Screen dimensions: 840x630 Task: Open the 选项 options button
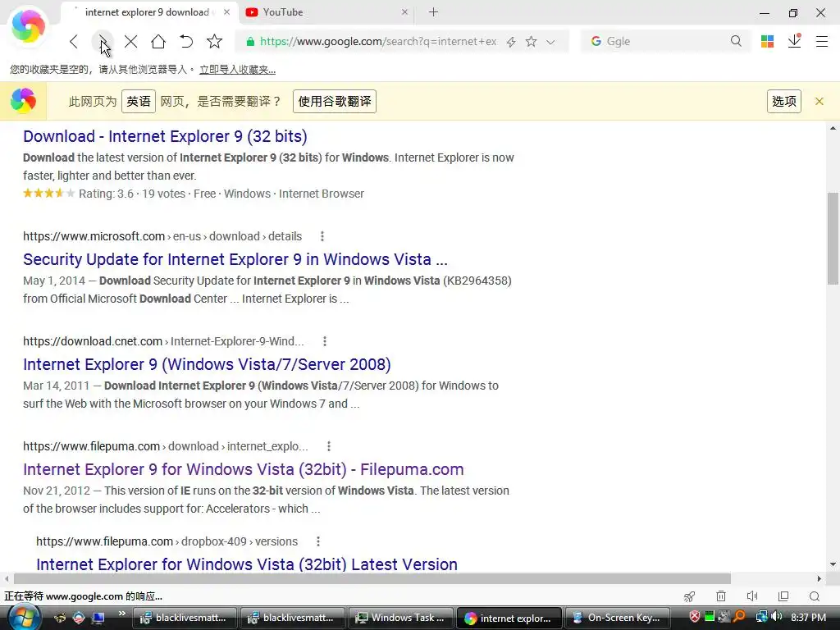point(784,101)
